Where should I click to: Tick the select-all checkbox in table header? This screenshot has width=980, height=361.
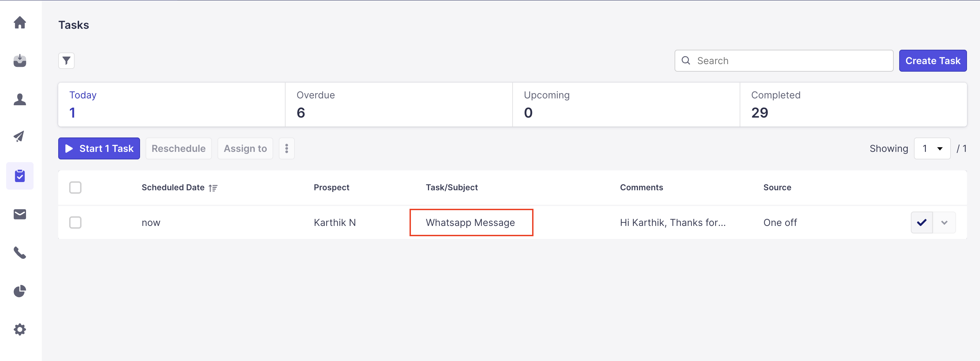click(75, 187)
